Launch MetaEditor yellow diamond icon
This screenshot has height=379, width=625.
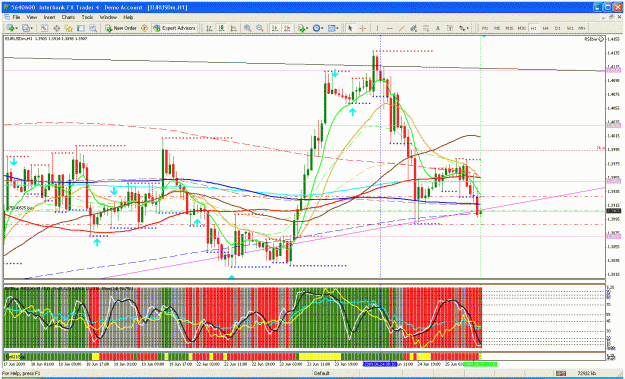[144, 28]
